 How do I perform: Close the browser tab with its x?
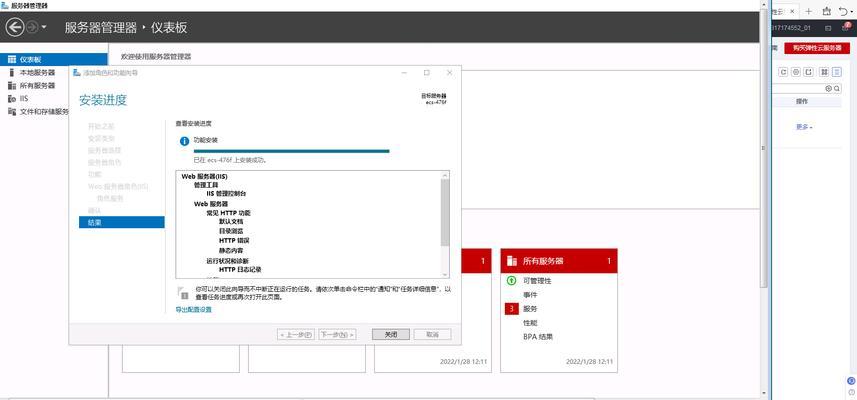[793, 11]
